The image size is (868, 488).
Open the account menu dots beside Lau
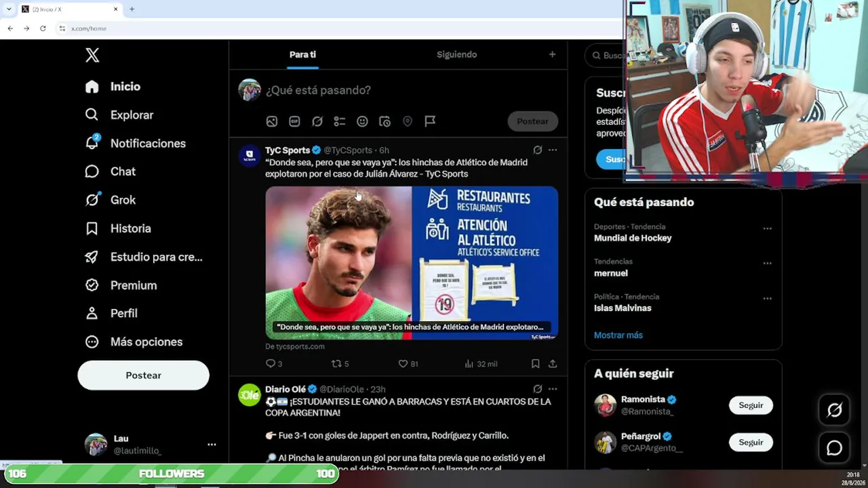click(212, 445)
